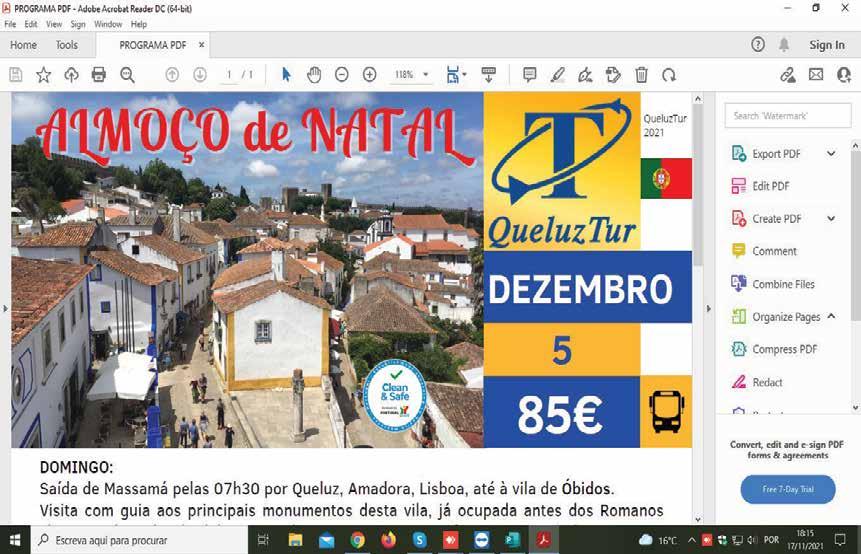This screenshot has width=861, height=554.
Task: Upload the file to cloud storage
Action: tap(71, 75)
